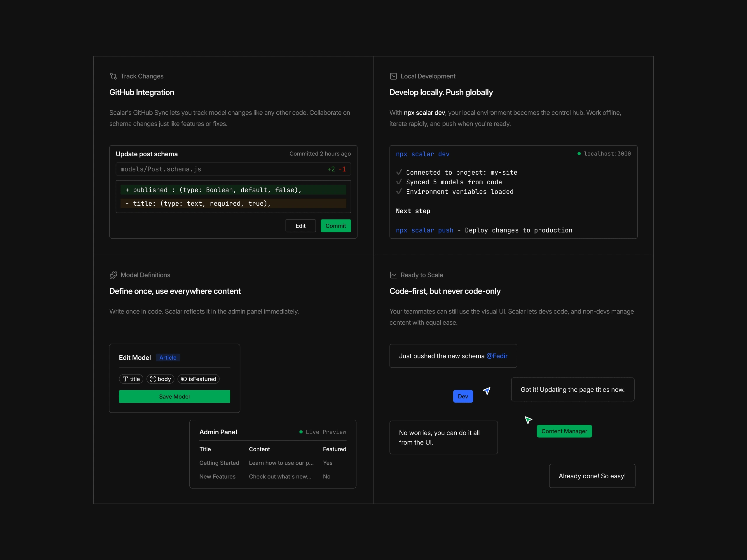
Task: Click the blue Dev cursor arrow
Action: 487,391
